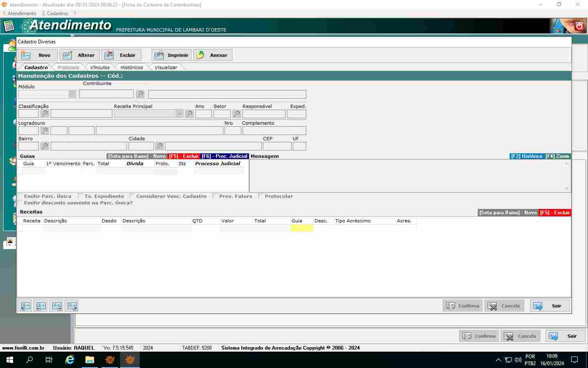
Task: Go to the previous record navigation icon
Action: tap(41, 306)
